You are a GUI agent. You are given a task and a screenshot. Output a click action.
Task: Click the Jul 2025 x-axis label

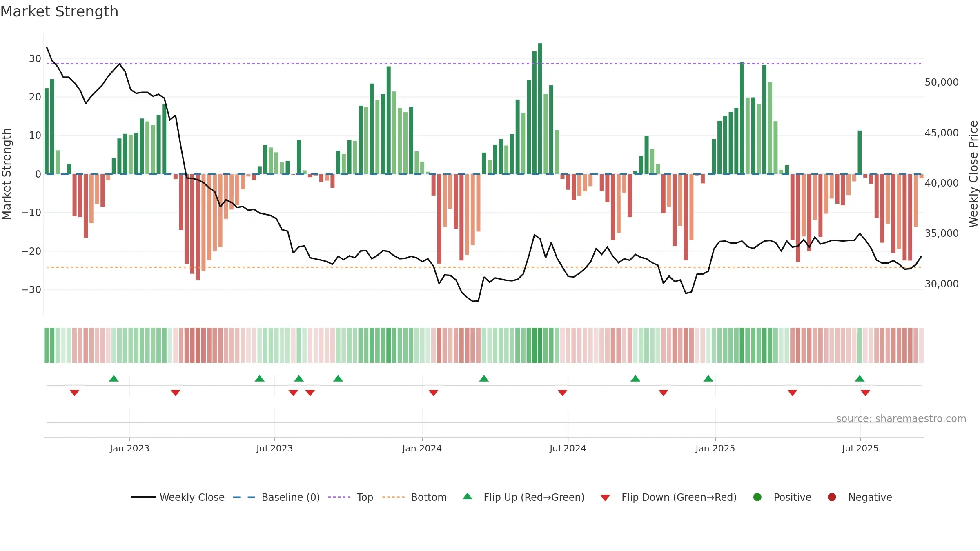[x=860, y=448]
